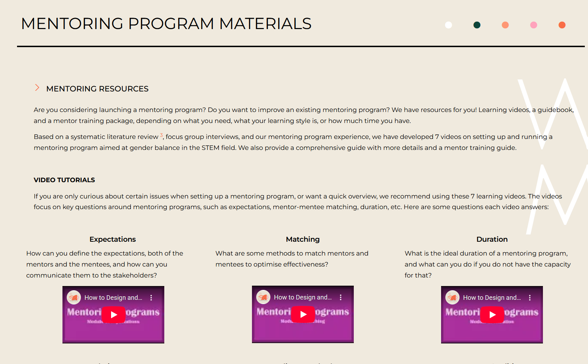588x364 pixels.
Task: Play the Duration tutorial video
Action: point(492,315)
